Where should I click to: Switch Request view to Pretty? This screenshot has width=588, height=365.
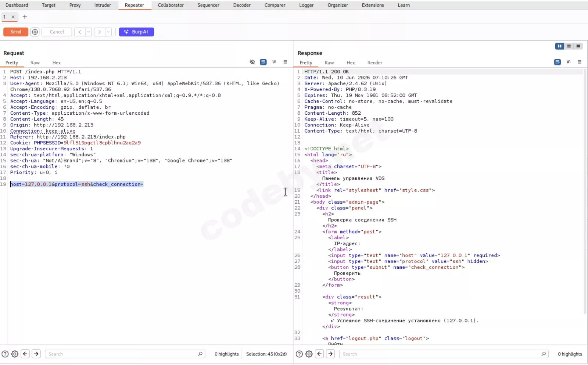[12, 63]
